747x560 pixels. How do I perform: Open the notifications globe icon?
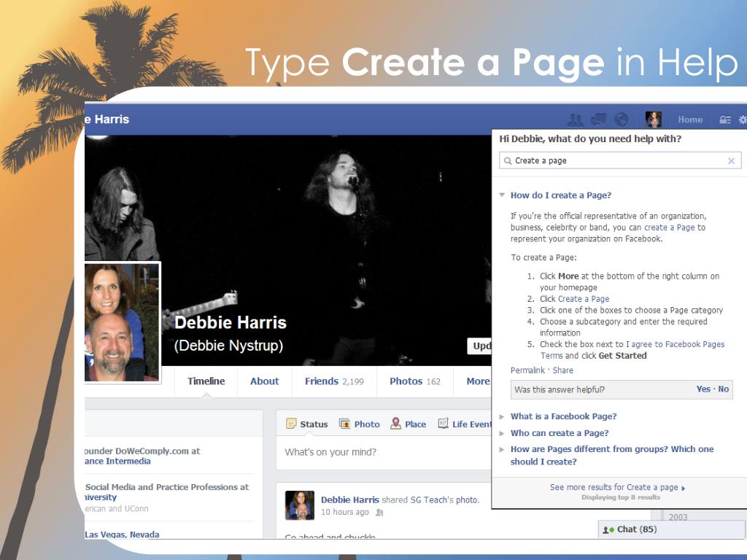coord(622,120)
